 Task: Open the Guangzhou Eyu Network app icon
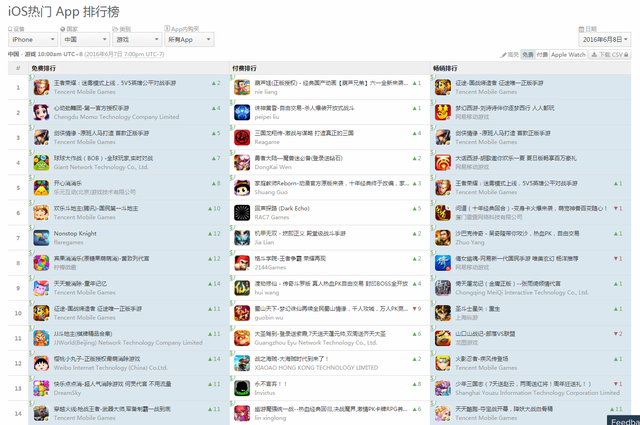pos(242,338)
